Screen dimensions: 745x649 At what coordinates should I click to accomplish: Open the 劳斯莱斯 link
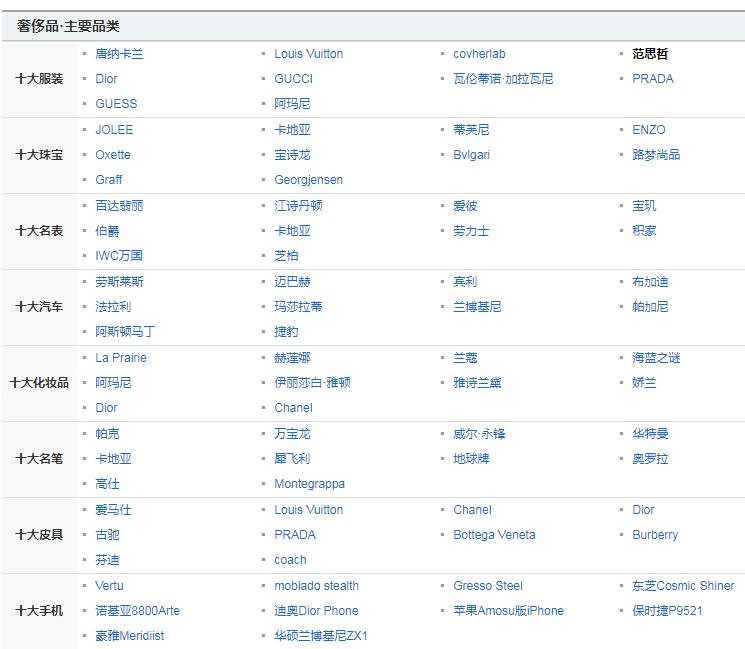point(119,282)
